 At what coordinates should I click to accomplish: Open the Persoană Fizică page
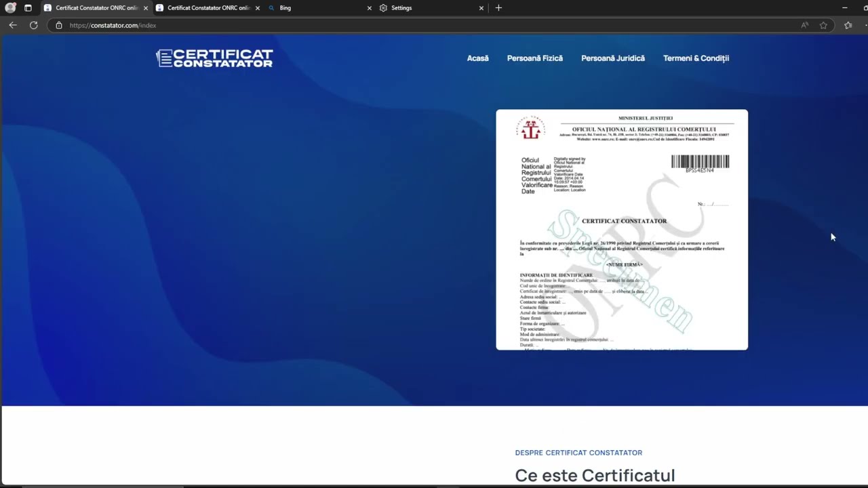click(535, 58)
